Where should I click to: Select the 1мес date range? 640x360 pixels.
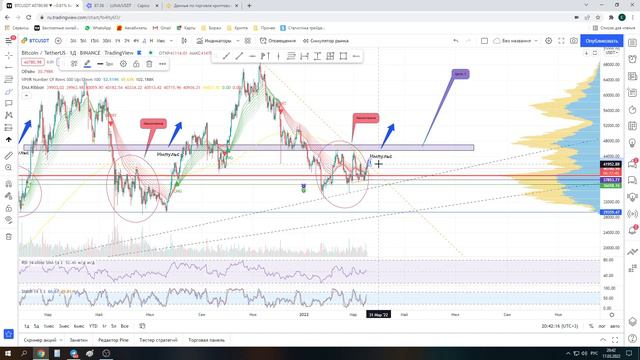click(49, 326)
